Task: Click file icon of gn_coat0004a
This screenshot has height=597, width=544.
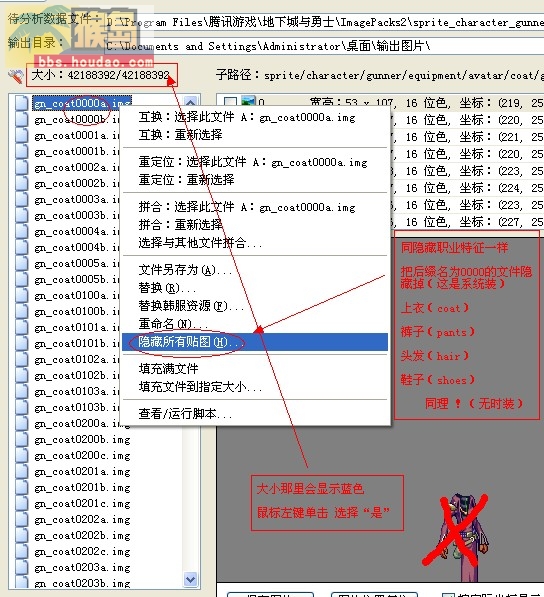Action: tap(21, 231)
